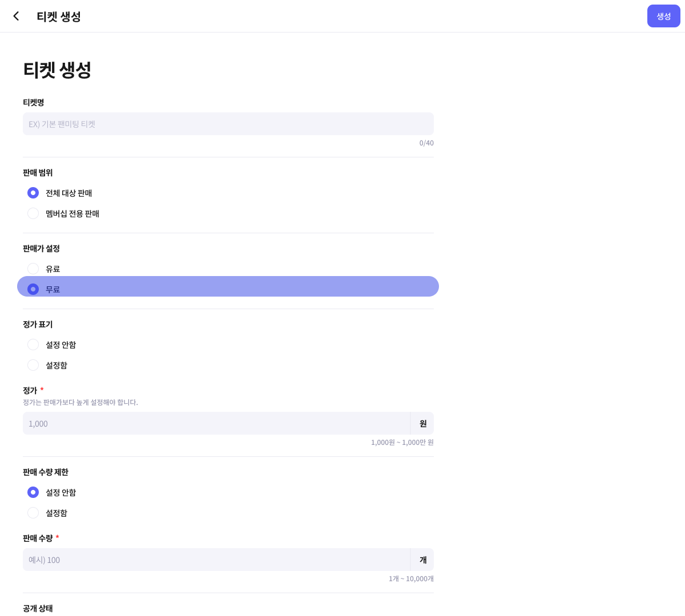The height and width of the screenshot is (616, 685).
Task: Select 설정 안함 under 정가 표기
Action: 33,345
